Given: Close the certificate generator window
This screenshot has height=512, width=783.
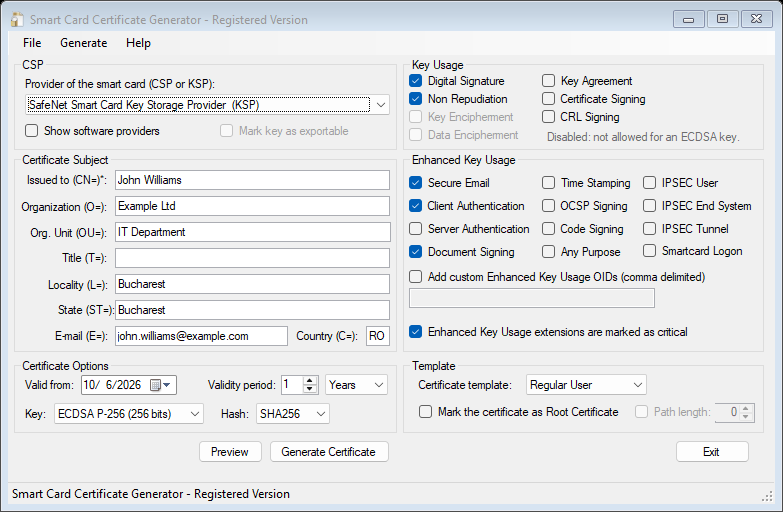Looking at the screenshot, I should (756, 19).
